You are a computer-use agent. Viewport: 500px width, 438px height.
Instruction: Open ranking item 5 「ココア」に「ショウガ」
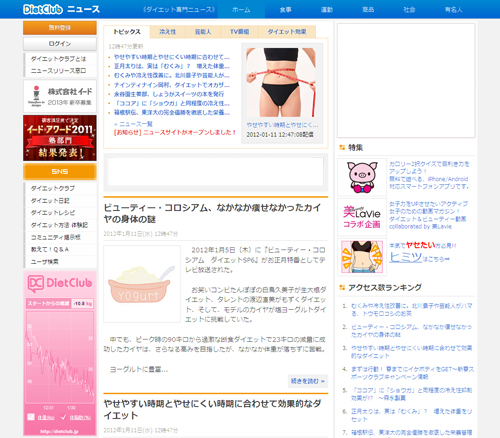pyautogui.click(x=412, y=394)
